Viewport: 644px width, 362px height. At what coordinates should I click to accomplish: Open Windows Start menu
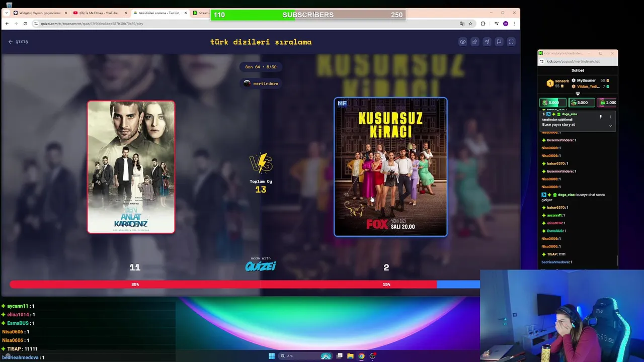pyautogui.click(x=272, y=356)
